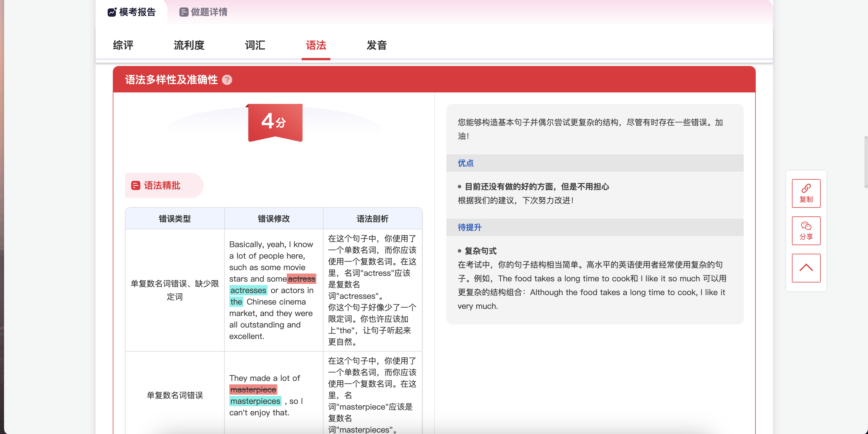The height and width of the screenshot is (434, 868).
Task: Select the 语法 tab
Action: tap(316, 45)
